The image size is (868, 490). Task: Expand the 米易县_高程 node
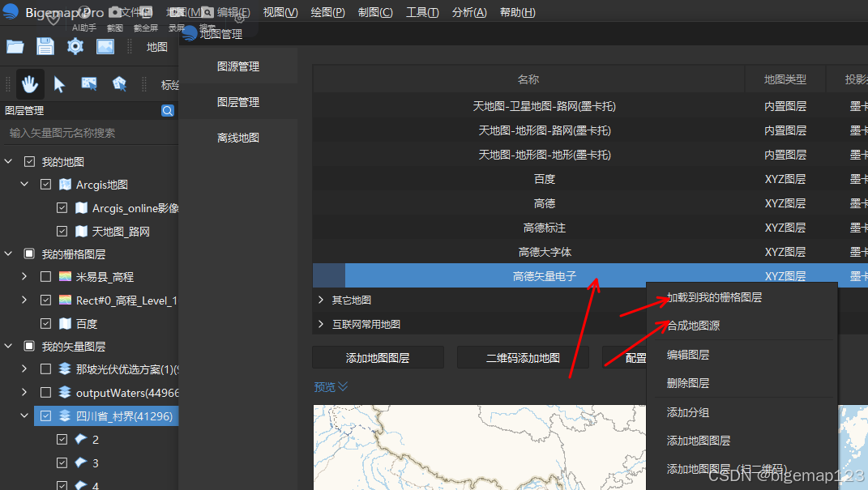point(24,276)
